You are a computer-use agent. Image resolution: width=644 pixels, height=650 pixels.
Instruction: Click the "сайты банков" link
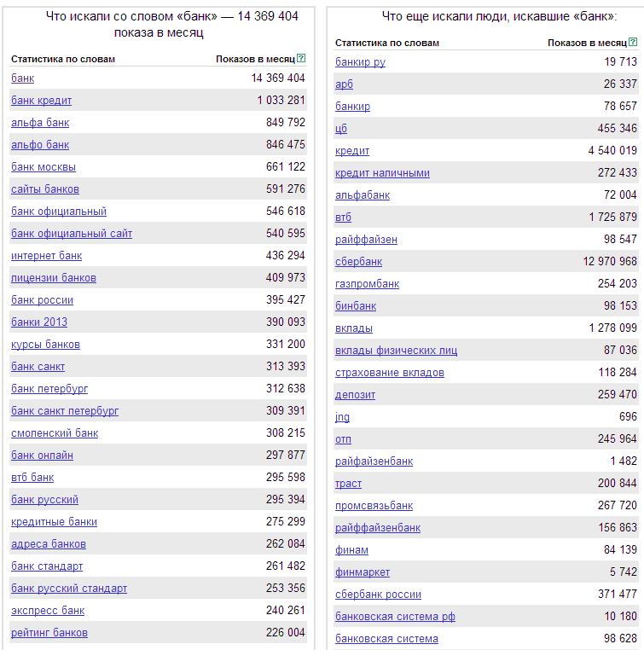(45, 189)
